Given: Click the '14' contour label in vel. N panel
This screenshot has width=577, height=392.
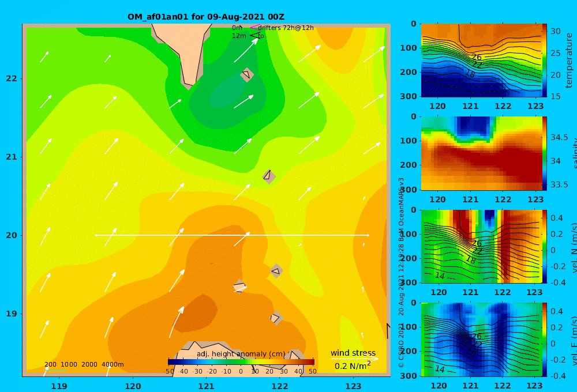Looking at the screenshot, I should click(440, 276).
